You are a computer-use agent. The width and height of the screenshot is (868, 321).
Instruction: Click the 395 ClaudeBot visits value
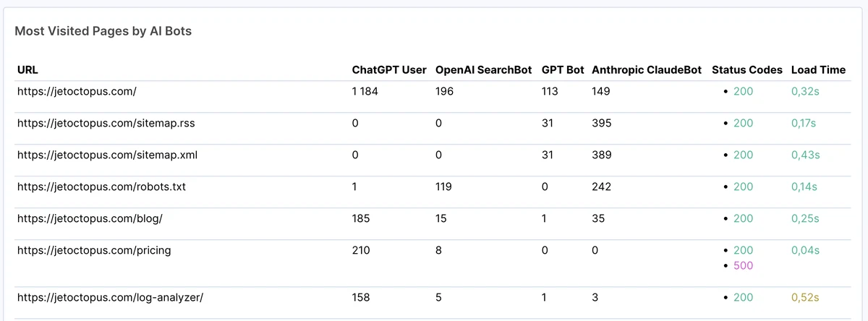tap(602, 124)
